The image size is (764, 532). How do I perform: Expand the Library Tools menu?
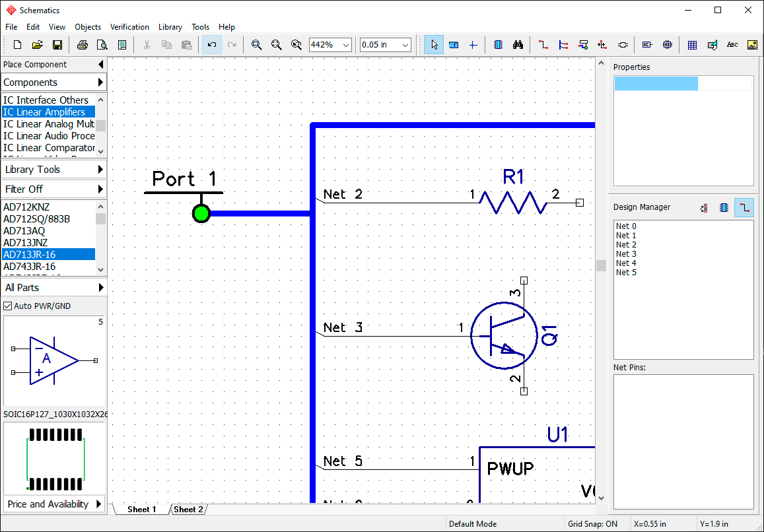click(53, 170)
